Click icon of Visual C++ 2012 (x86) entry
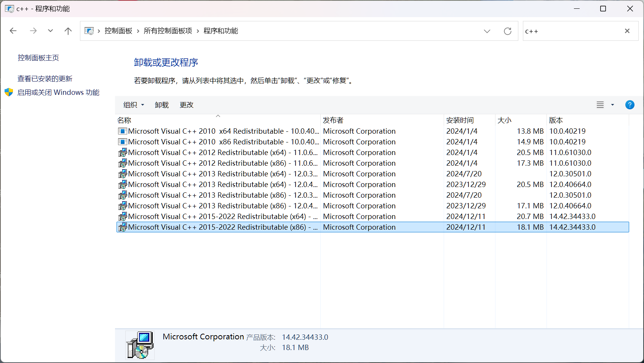The height and width of the screenshot is (363, 644). 122,163
